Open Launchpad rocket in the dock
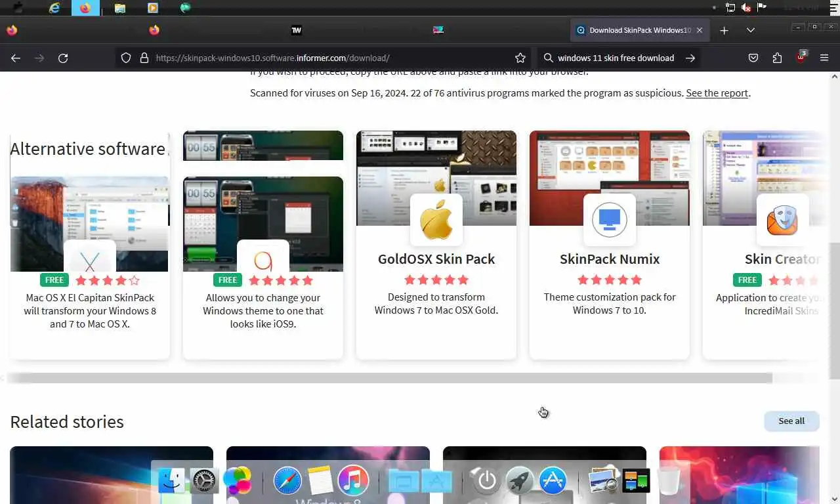Viewport: 840px width, 504px height. click(520, 481)
